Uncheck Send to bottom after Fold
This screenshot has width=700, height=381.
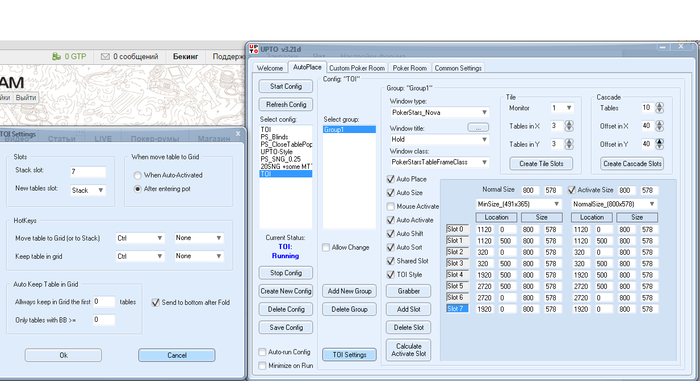155,302
